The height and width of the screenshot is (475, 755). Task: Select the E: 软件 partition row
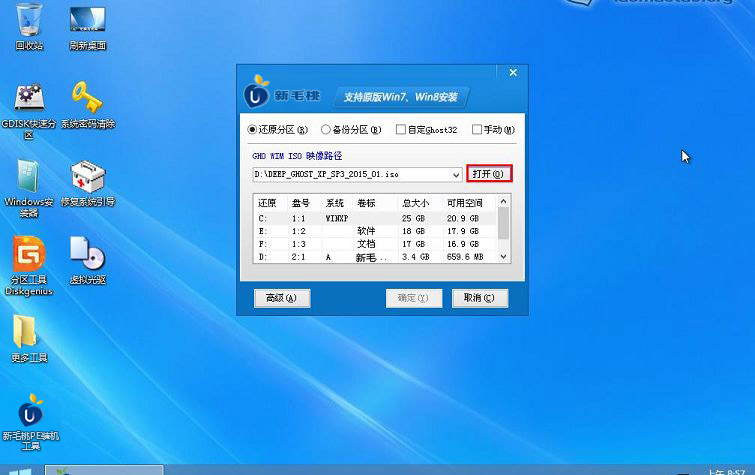coord(376,231)
